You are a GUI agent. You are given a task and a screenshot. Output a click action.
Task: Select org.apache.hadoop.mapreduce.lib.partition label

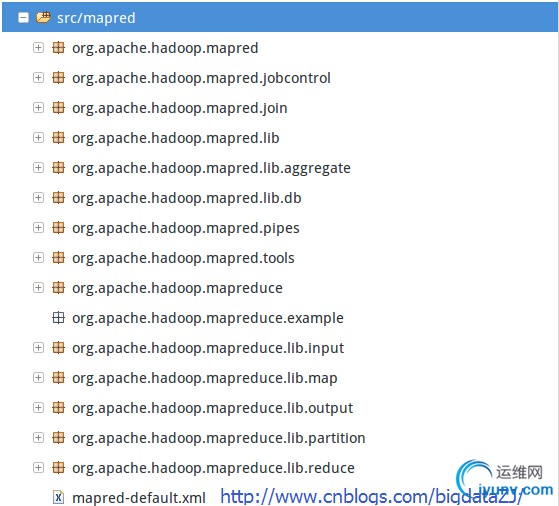[219, 438]
